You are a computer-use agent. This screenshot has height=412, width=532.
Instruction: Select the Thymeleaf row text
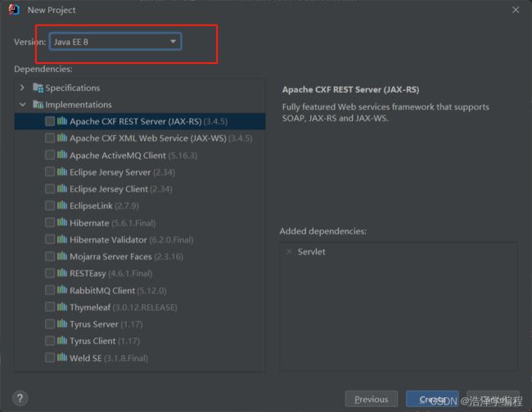pos(123,307)
